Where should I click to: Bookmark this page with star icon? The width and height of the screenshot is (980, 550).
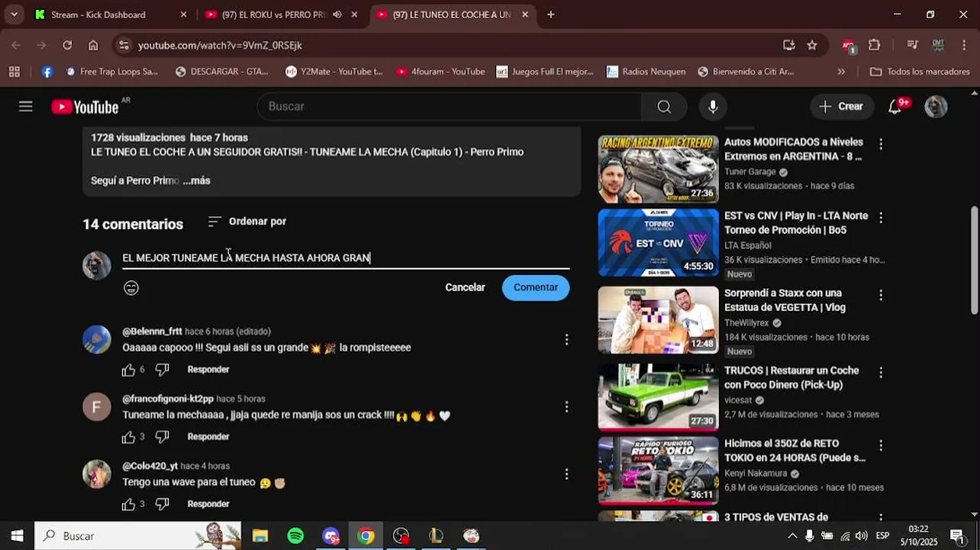click(812, 45)
